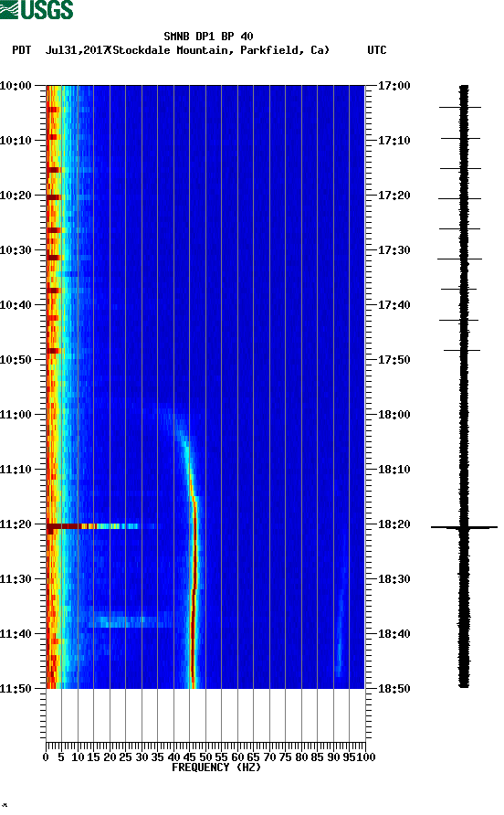The width and height of the screenshot is (504, 815).
Task: Click the '10:10' PDT time label
Action: (16, 141)
